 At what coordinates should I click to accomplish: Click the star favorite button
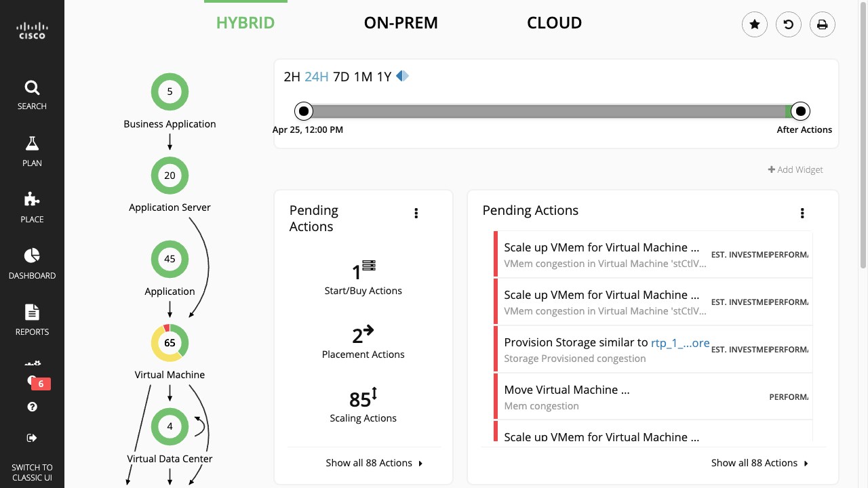coord(755,25)
